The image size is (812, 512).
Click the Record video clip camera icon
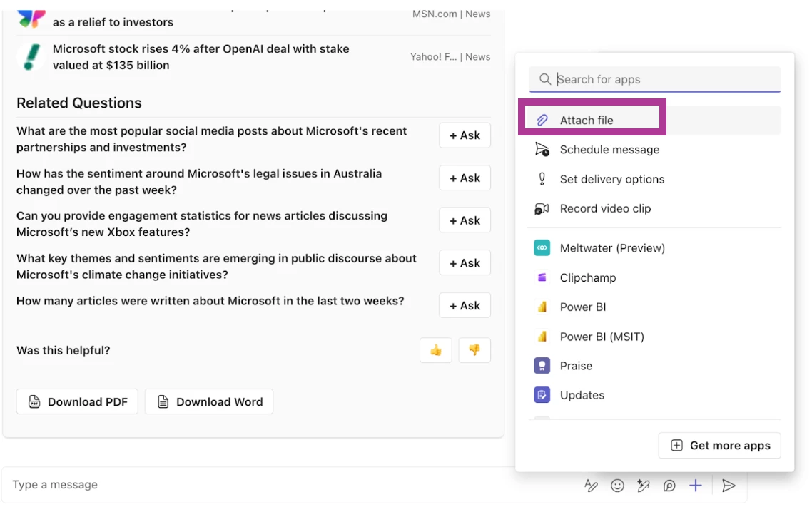tap(542, 209)
